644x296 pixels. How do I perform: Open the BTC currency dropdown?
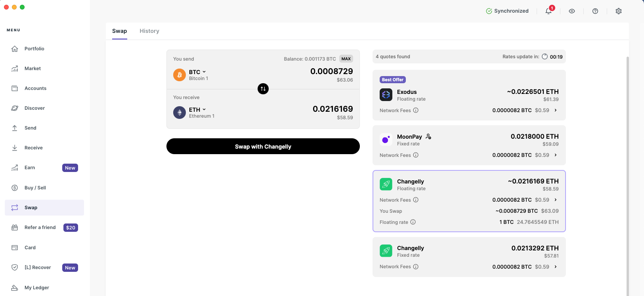197,72
